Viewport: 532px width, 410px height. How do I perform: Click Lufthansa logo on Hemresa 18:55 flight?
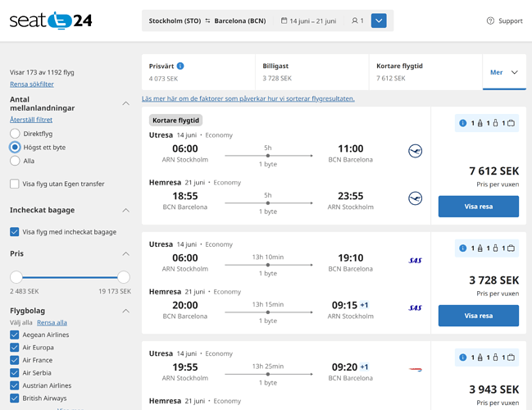point(415,198)
